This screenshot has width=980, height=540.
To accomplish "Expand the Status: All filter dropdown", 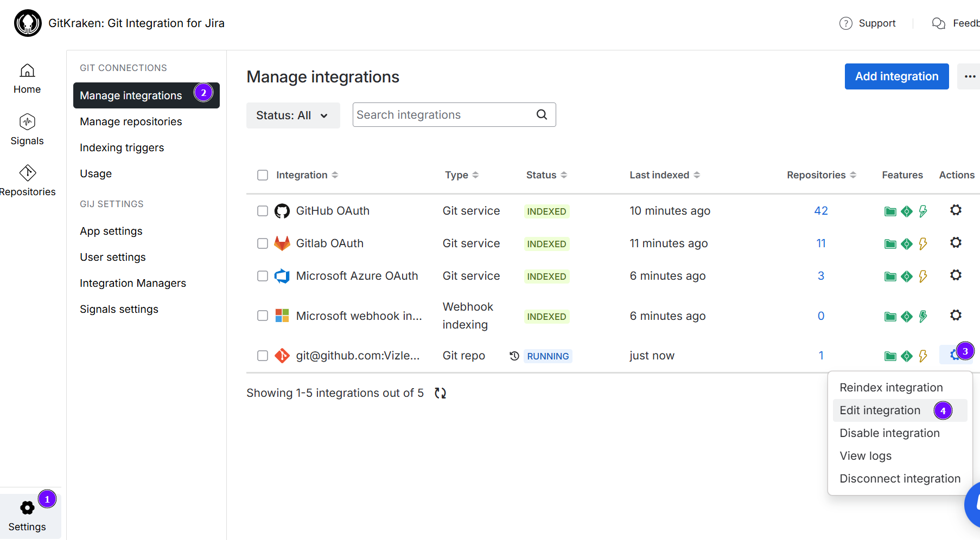I will point(293,115).
